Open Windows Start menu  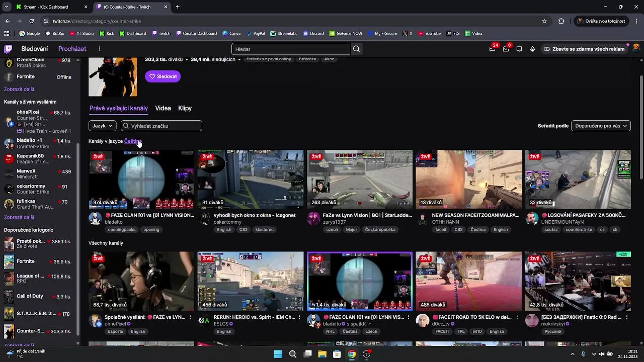278,354
